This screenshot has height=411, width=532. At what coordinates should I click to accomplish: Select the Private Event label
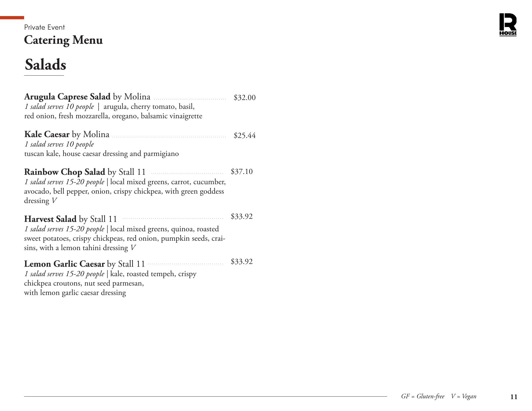(44, 27)
